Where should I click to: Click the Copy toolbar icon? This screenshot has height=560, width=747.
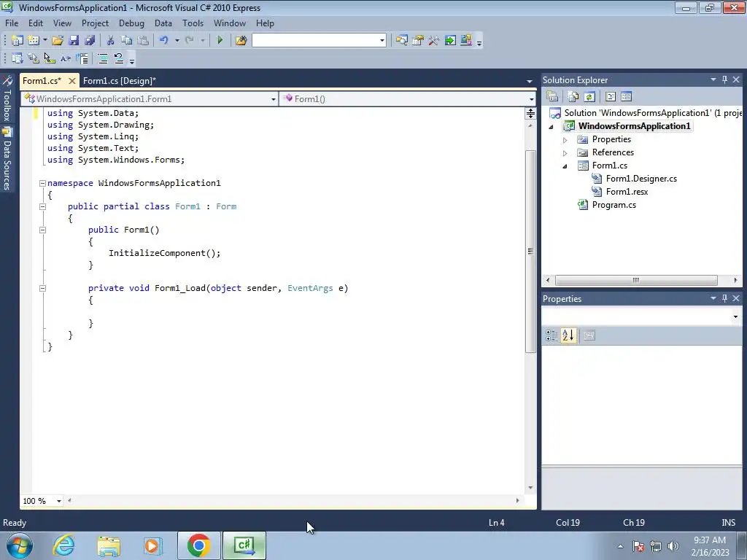126,41
